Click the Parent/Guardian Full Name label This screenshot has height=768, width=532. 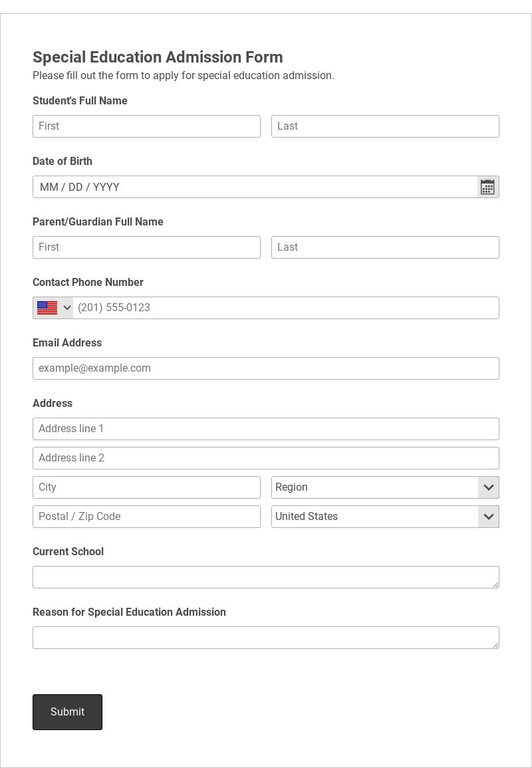(98, 222)
